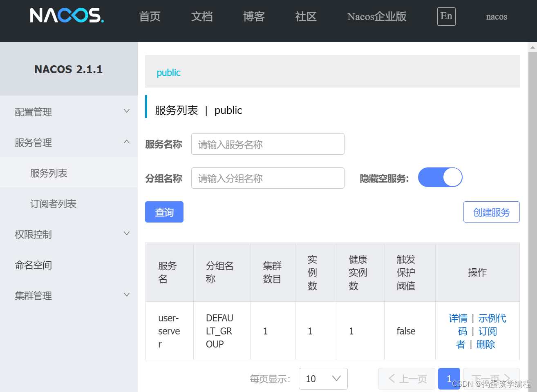The width and height of the screenshot is (537, 392).
Task: Open the 博客 menu item
Action: pyautogui.click(x=254, y=17)
